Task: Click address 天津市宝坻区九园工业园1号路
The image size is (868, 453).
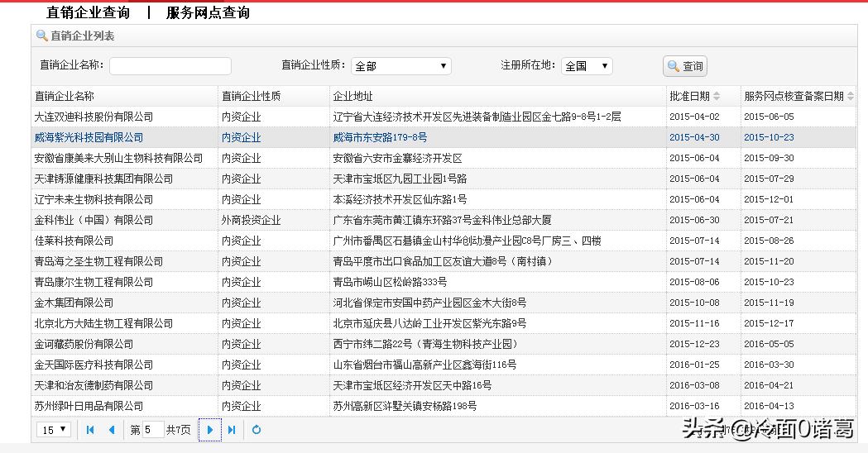Action: tap(400, 179)
